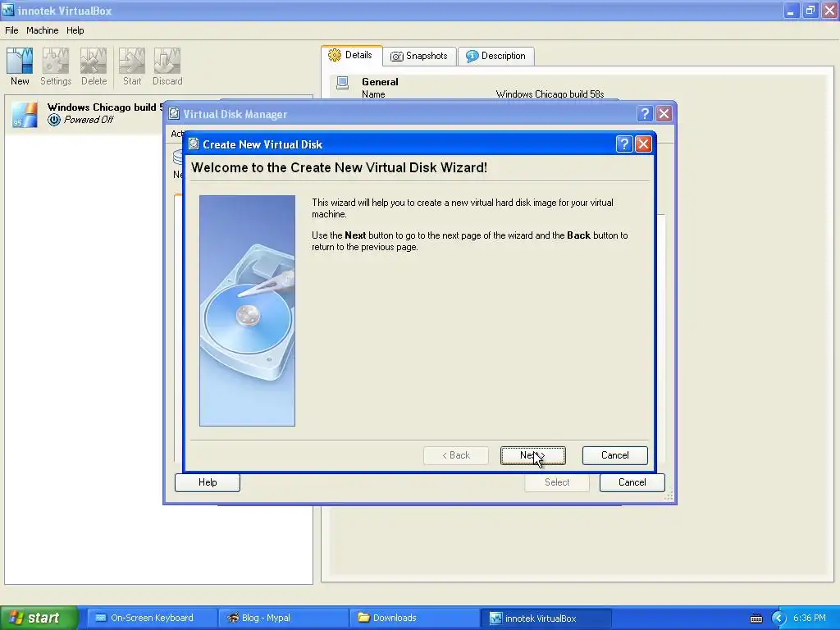Click the Discard toolbar icon
This screenshot has width=840, height=630.
[x=167, y=61]
